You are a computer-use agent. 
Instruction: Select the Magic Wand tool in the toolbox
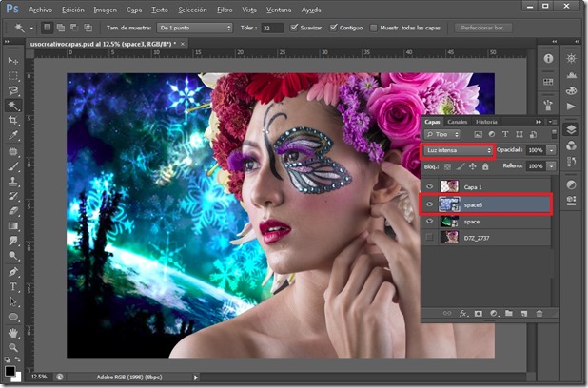pyautogui.click(x=13, y=106)
